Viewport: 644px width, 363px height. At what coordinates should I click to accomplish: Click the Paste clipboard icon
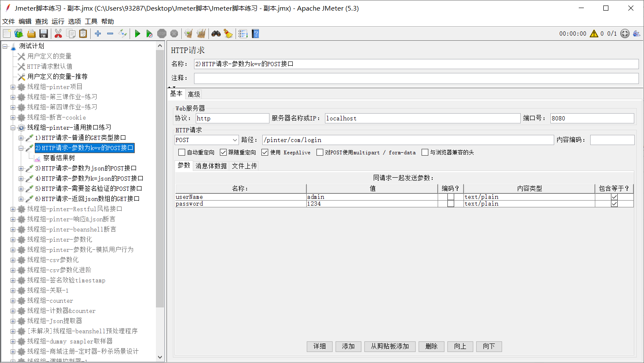click(x=83, y=34)
